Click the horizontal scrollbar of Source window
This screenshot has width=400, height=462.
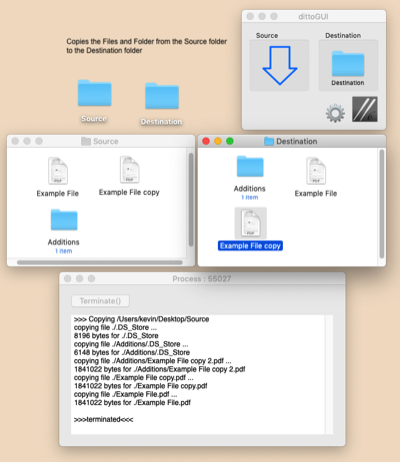(x=100, y=262)
